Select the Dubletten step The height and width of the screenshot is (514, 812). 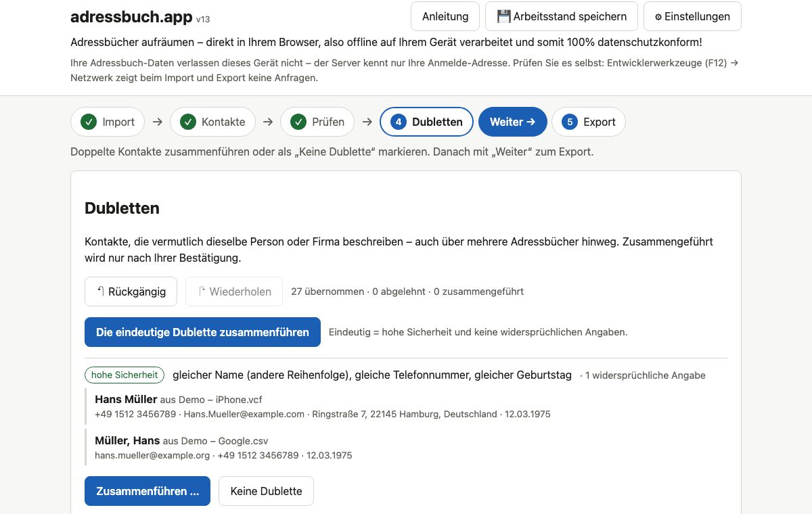click(427, 122)
